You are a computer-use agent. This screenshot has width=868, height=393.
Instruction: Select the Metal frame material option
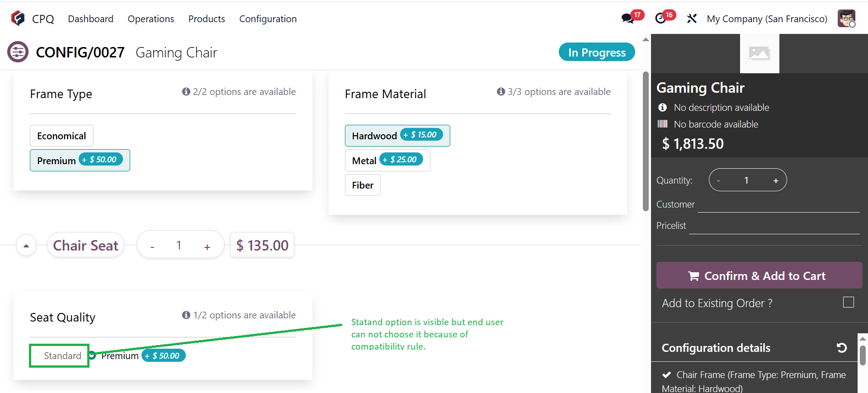[x=364, y=161]
